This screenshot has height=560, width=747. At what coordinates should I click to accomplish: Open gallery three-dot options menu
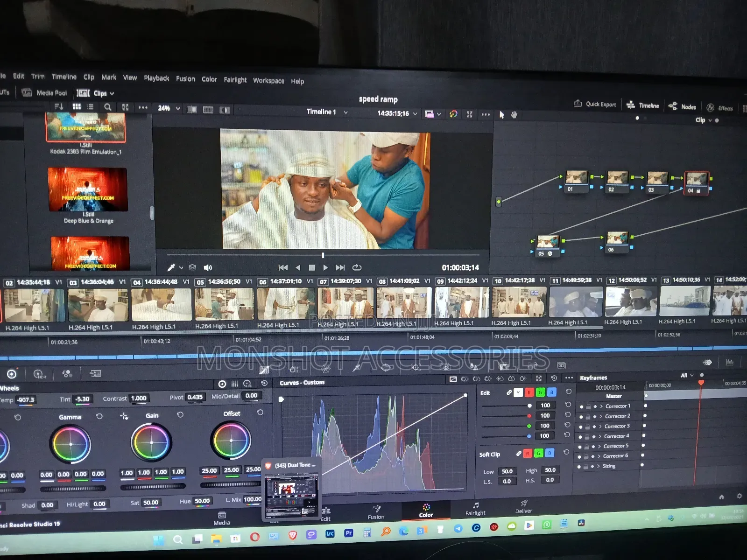point(143,107)
